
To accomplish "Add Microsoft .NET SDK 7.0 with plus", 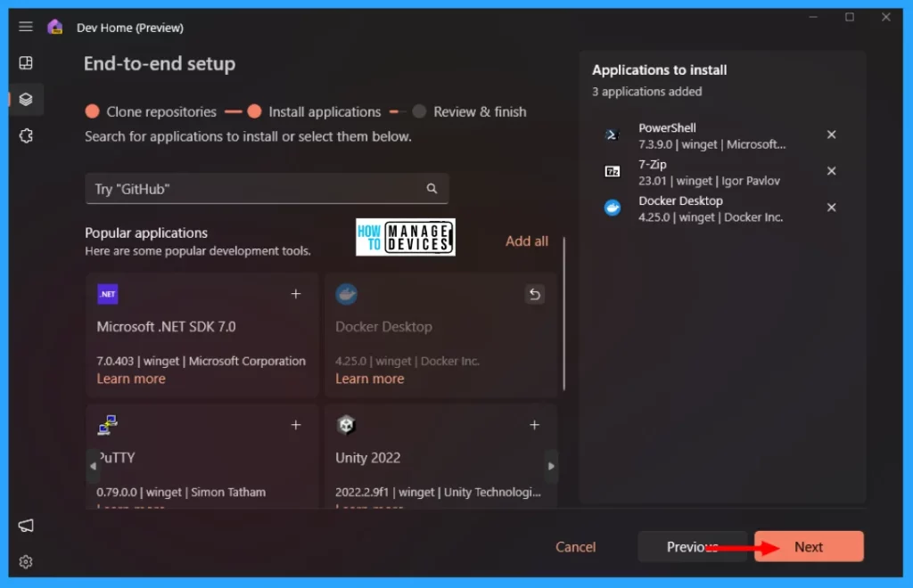I will pos(296,294).
